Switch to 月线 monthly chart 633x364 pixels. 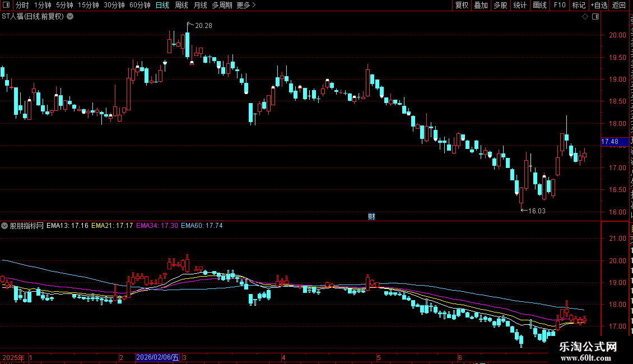coord(200,5)
